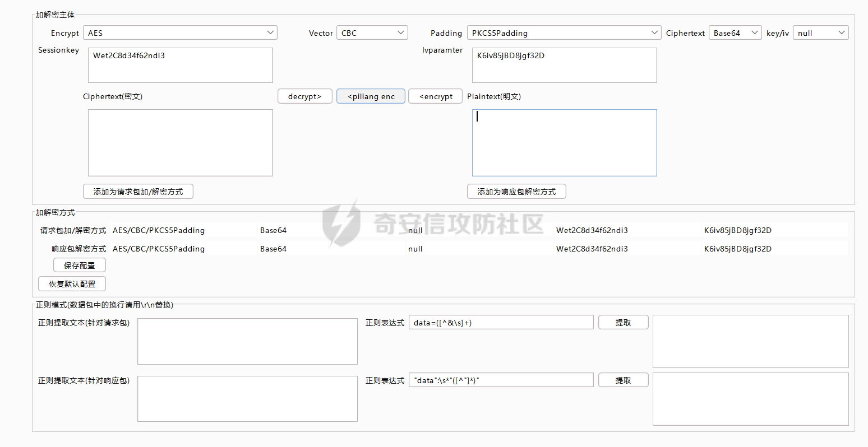Image resolution: width=868 pixels, height=447 pixels.
Task: Expand the Vector mode CBC dropdown
Action: [372, 33]
